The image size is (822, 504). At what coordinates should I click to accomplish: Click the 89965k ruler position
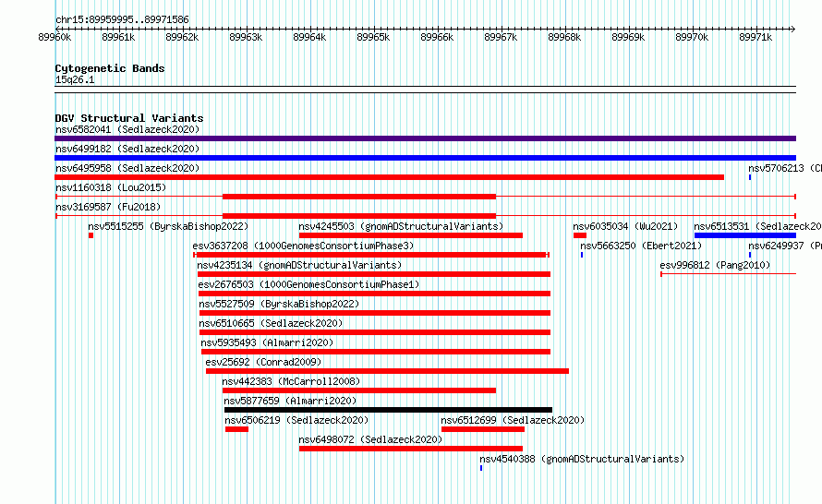click(x=373, y=37)
